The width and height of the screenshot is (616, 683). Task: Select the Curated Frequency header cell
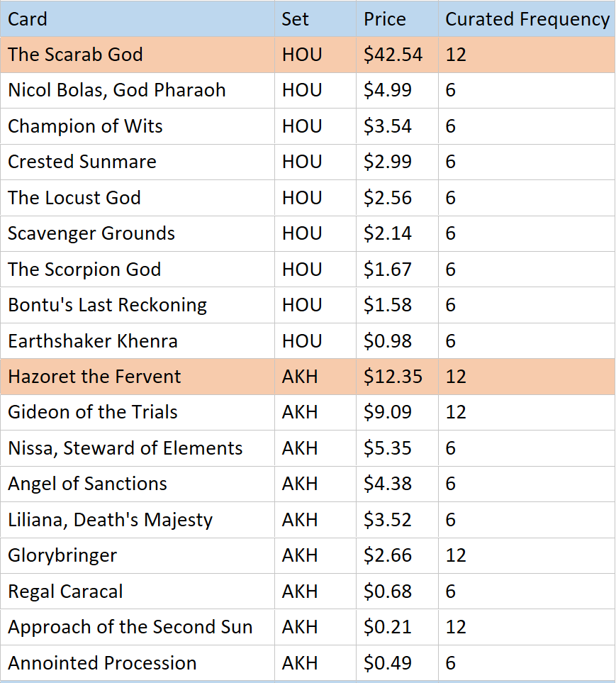coord(527,19)
